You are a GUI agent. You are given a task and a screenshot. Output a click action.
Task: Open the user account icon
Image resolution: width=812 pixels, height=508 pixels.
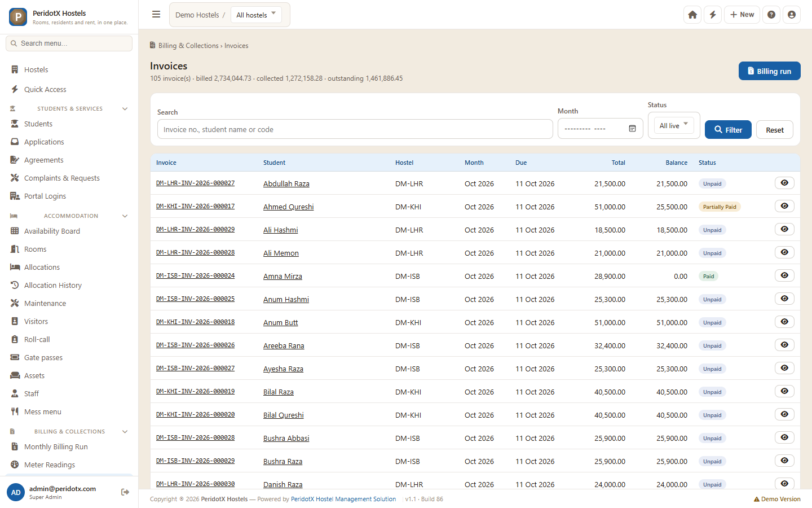tap(792, 15)
